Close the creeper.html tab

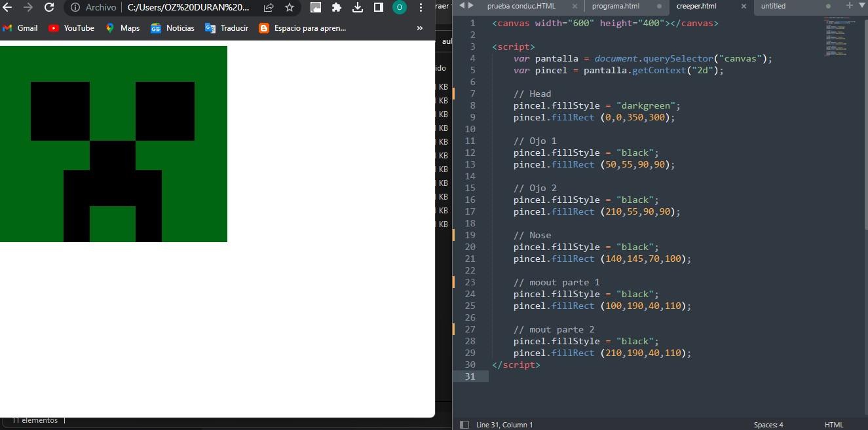click(744, 6)
